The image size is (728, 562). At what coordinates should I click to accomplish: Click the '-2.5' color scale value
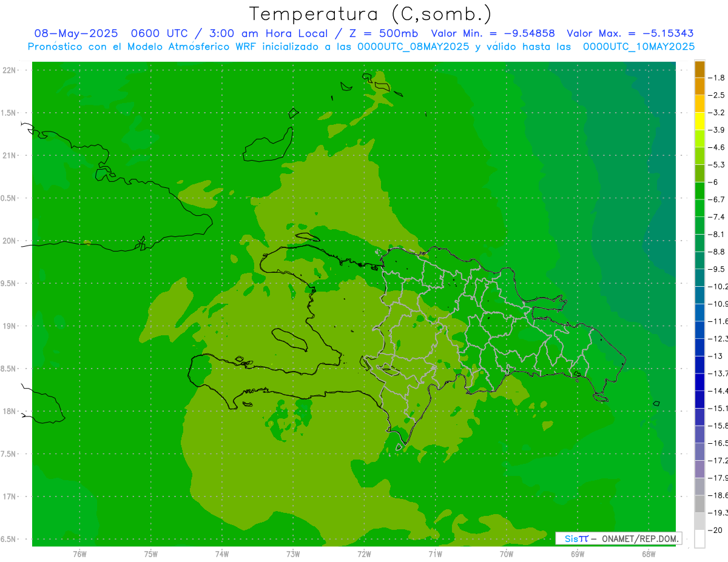(717, 95)
